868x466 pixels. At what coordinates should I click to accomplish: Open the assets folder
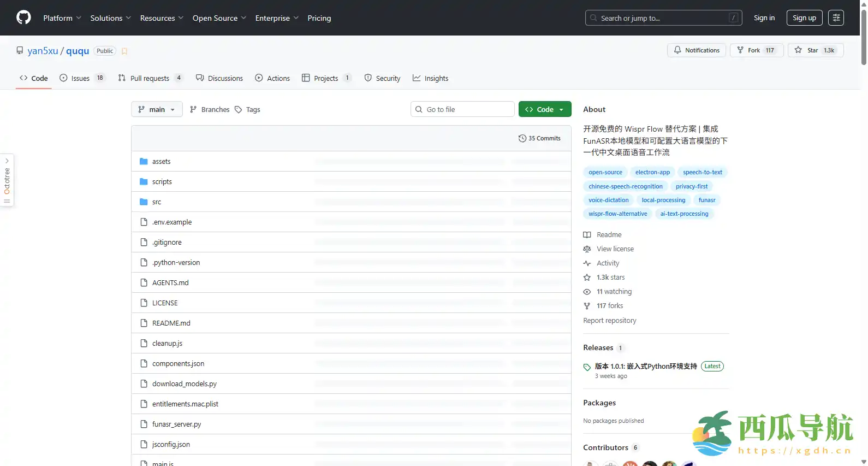pyautogui.click(x=161, y=162)
